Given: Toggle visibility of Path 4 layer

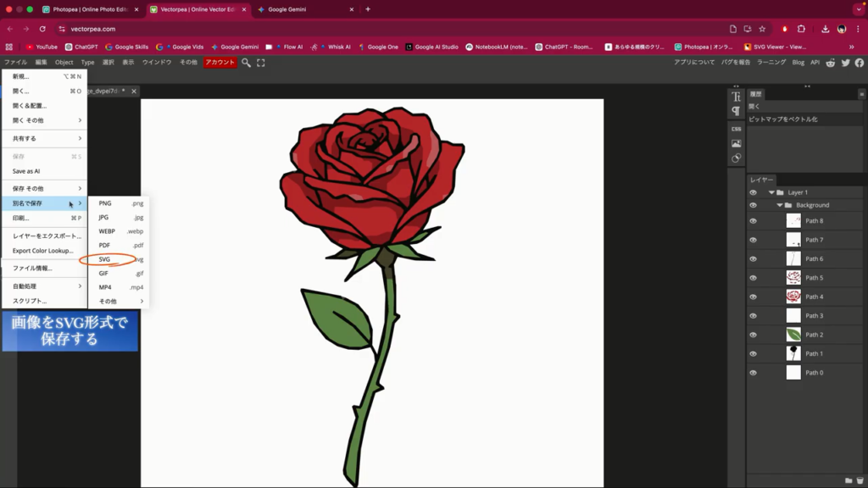Looking at the screenshot, I should point(753,297).
